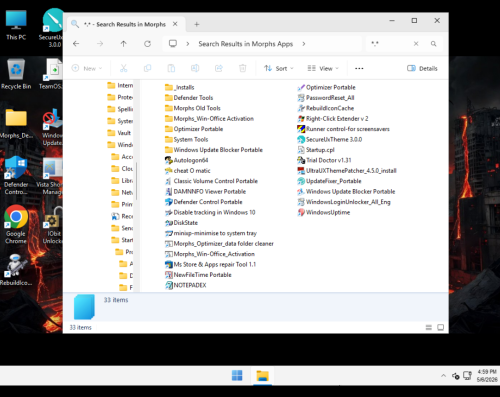The image size is (500, 397).
Task: Select Defender Control Portable file
Action: click(x=204, y=202)
